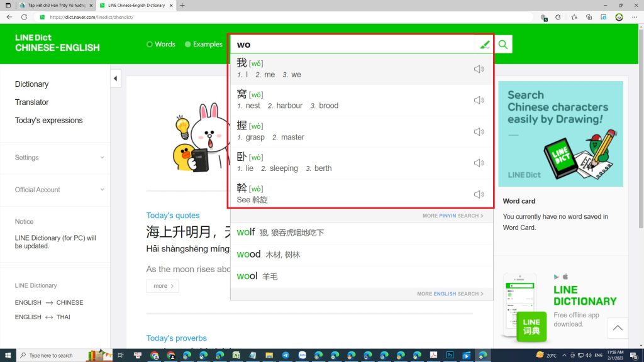Image resolution: width=644 pixels, height=362 pixels.
Task: Select the 卧 [wò] lie suggestion
Action: coord(361,163)
